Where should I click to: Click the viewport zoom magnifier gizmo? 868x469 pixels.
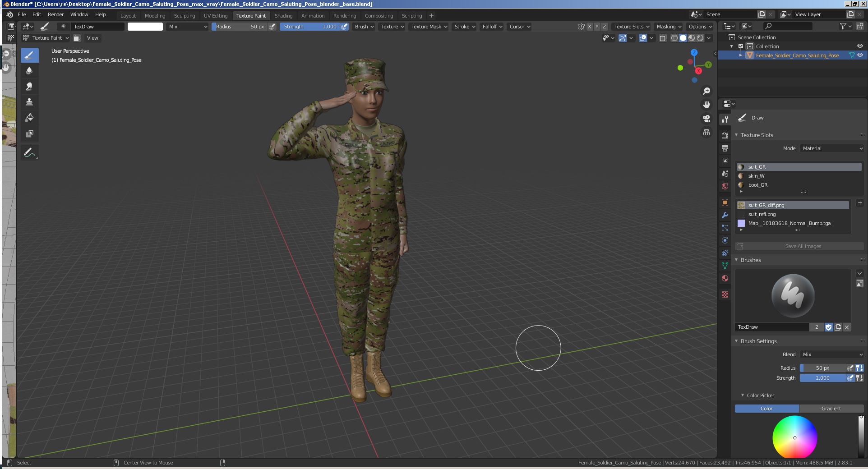[706, 91]
